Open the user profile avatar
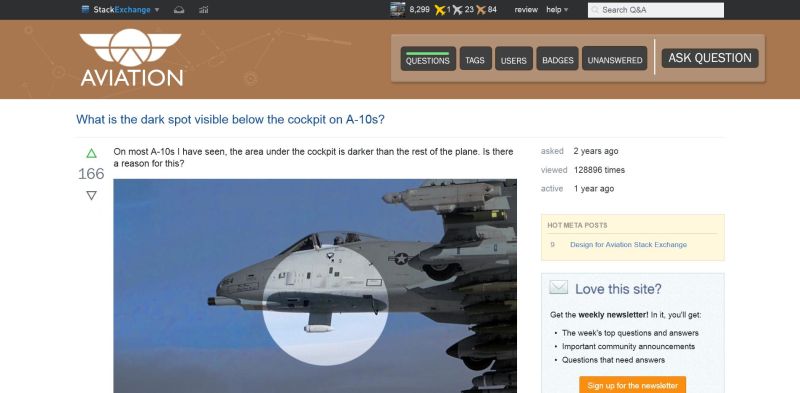 tap(397, 9)
